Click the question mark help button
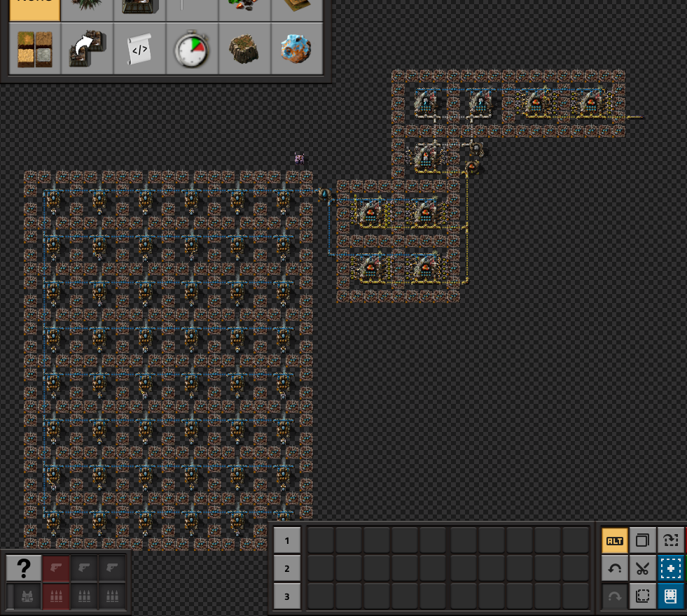Screen dimensions: 687x616 point(24,568)
